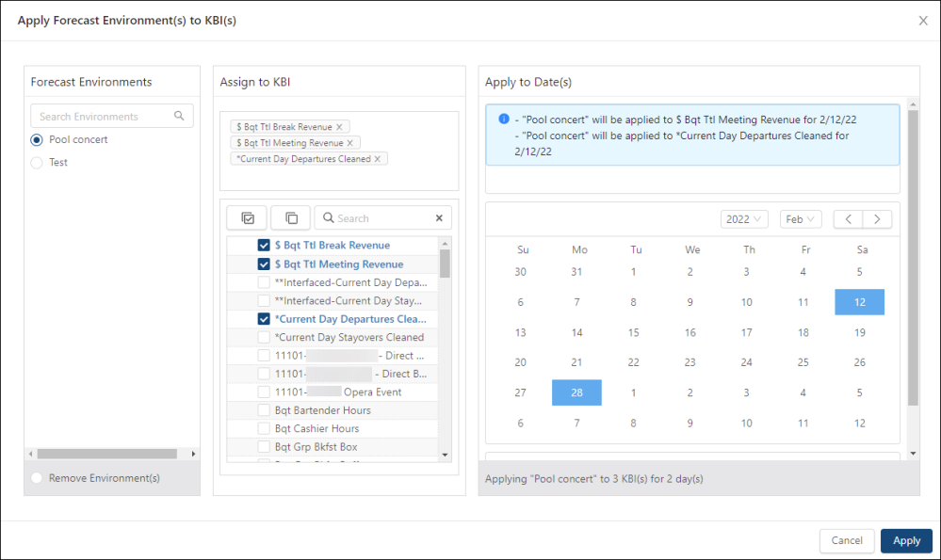Check **Interfaced-Current Day Depa... box
This screenshot has height=560, width=941.
[264, 282]
